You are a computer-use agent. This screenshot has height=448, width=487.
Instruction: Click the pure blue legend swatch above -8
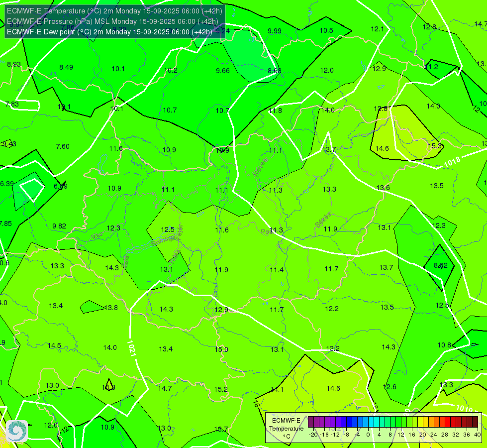[x=349, y=422]
